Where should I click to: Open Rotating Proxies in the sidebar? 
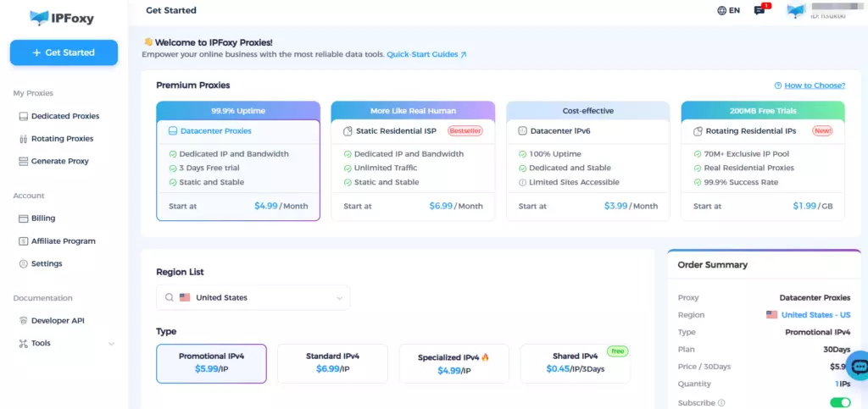pyautogui.click(x=62, y=139)
